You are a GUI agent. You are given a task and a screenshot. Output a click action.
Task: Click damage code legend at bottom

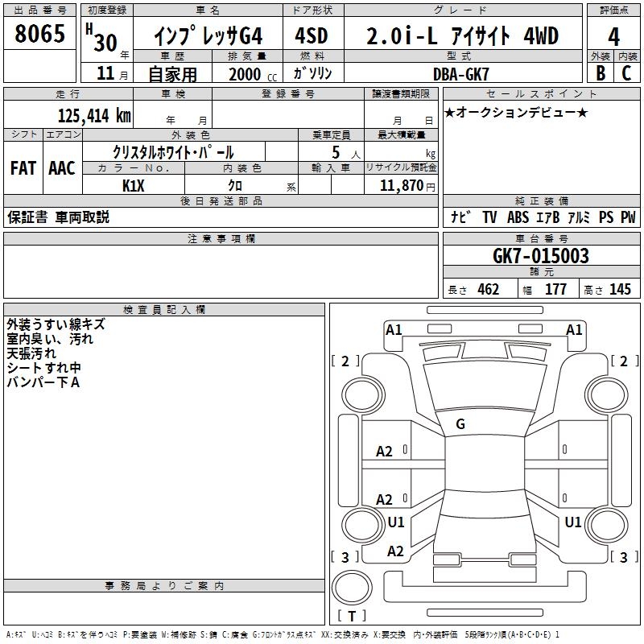pos(283,634)
